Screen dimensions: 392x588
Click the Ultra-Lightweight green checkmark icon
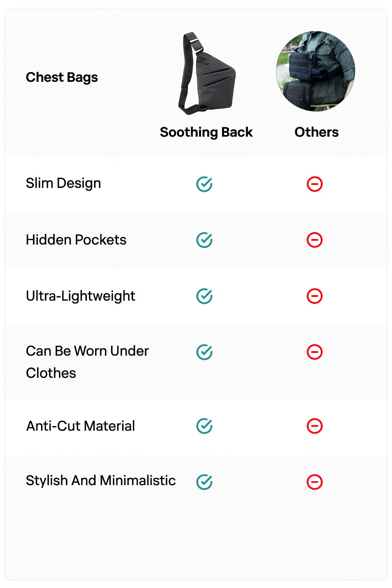204,296
